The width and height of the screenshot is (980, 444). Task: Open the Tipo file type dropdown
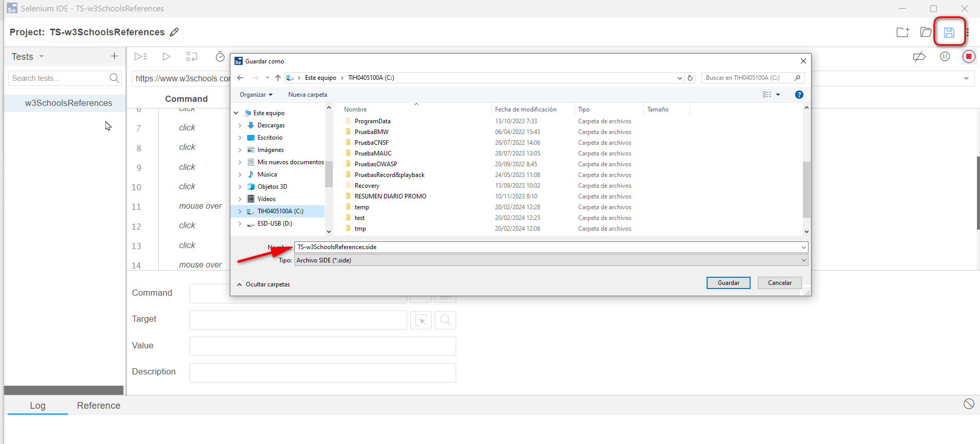pyautogui.click(x=550, y=260)
